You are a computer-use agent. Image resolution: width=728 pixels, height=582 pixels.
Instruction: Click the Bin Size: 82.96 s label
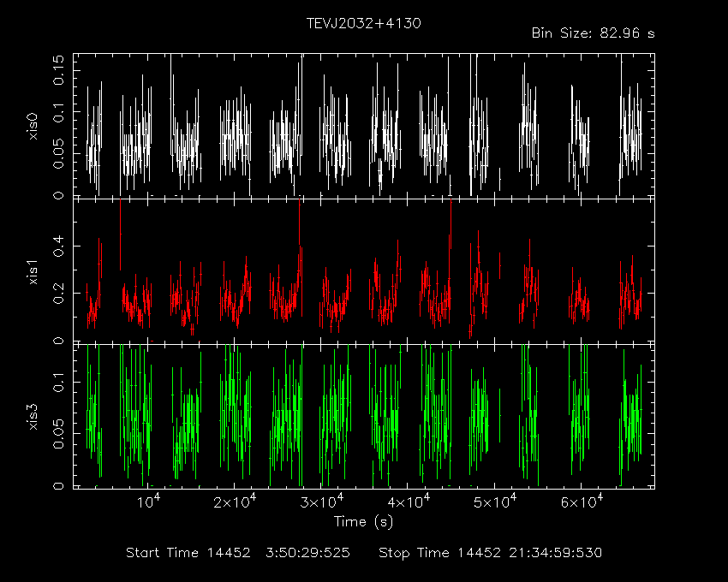593,33
